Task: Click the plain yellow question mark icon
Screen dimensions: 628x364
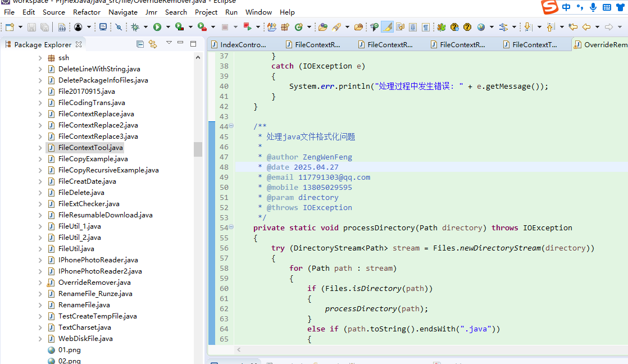Action: tap(467, 27)
